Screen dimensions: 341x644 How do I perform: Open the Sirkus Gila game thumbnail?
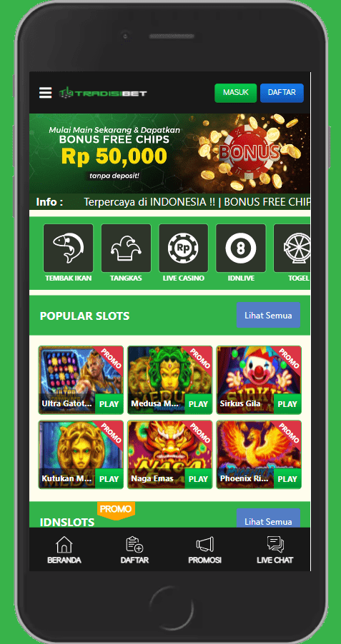[x=259, y=380]
